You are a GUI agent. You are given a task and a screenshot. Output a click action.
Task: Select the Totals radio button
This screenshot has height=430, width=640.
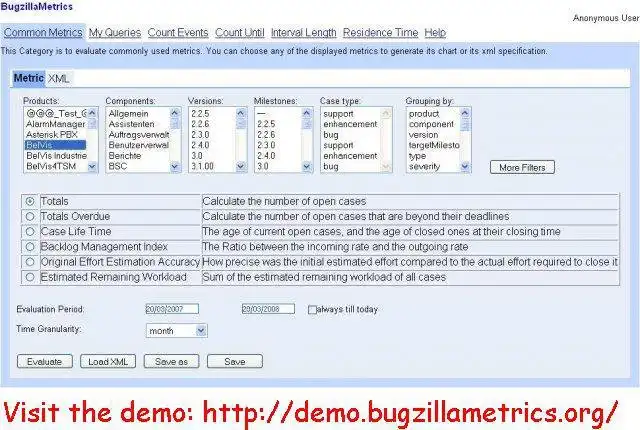coord(30,201)
